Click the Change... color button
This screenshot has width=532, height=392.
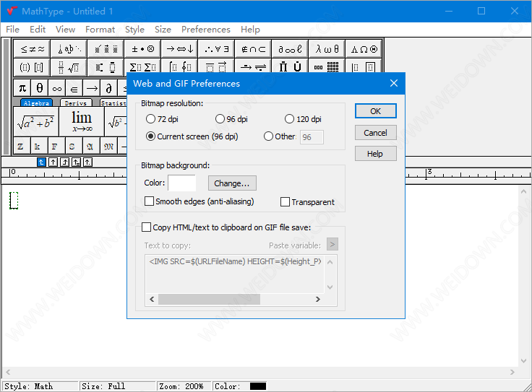point(232,183)
